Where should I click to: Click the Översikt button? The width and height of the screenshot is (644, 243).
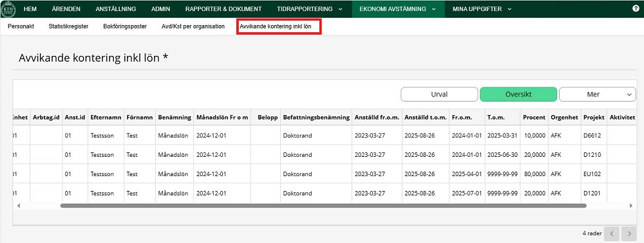[x=518, y=94]
